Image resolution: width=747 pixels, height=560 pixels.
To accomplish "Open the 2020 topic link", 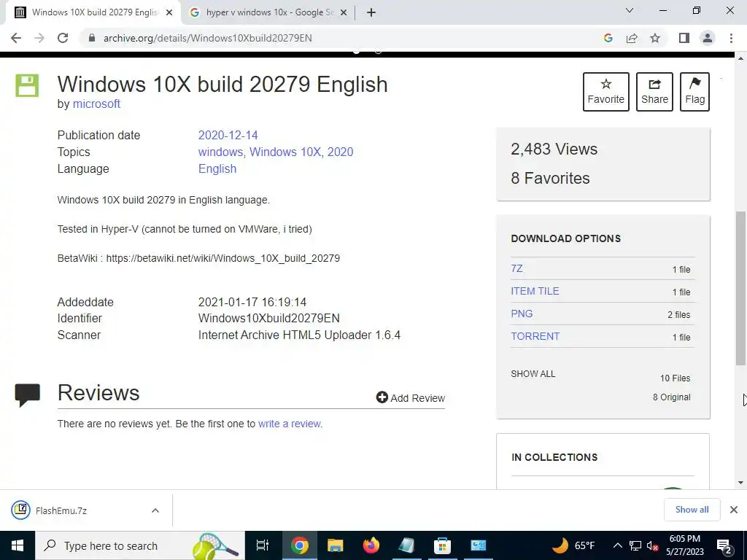I will pyautogui.click(x=340, y=152).
